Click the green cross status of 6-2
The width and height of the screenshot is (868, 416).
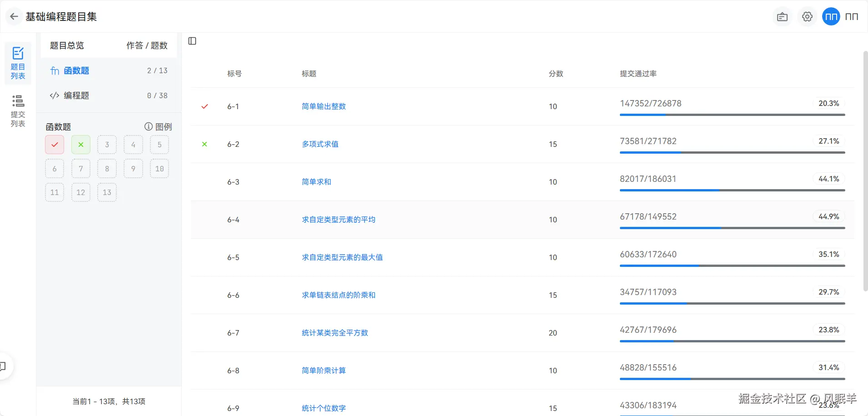(205, 144)
